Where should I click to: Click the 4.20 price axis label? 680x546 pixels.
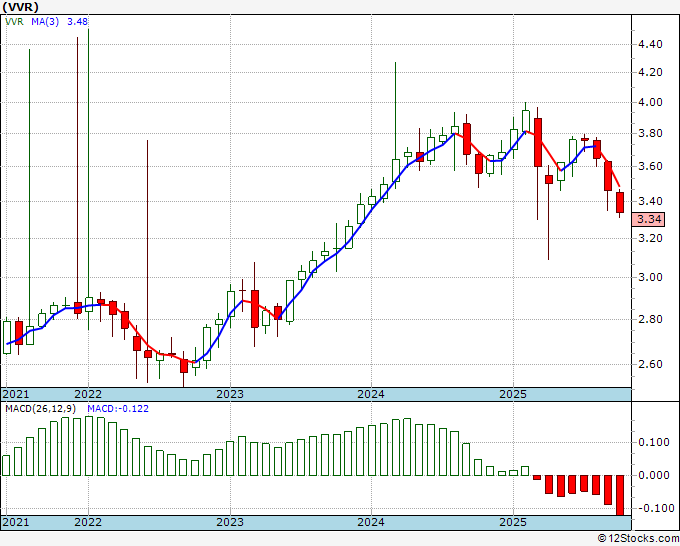point(651,72)
